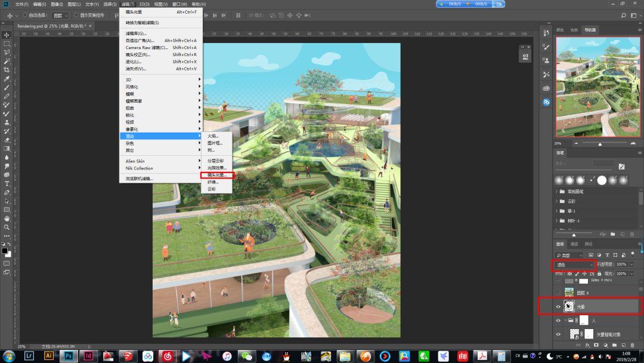Open Windows Start button

(x=9, y=356)
